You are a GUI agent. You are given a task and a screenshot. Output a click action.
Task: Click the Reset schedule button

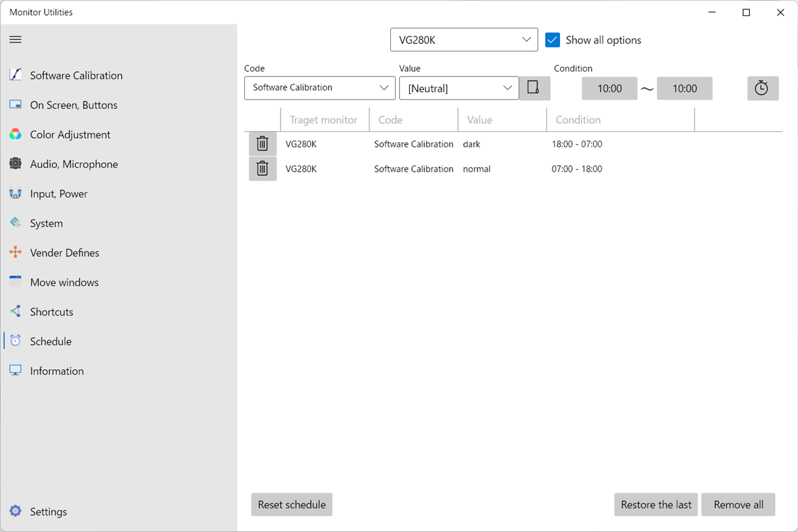[x=291, y=504]
